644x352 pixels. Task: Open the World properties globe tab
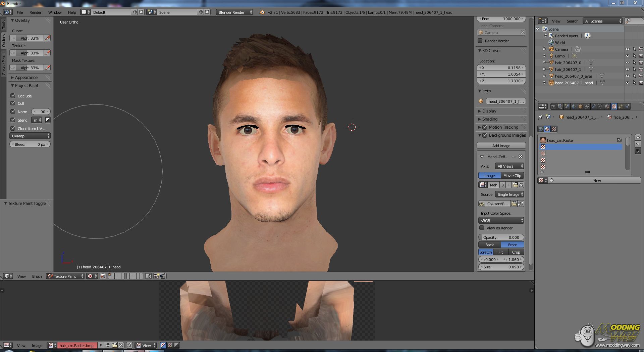pyautogui.click(x=574, y=106)
